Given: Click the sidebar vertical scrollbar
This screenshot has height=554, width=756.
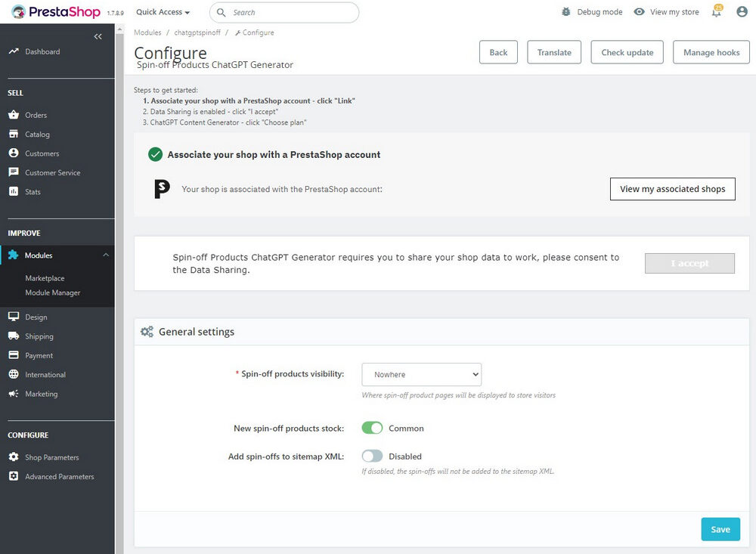Looking at the screenshot, I should click(x=119, y=289).
